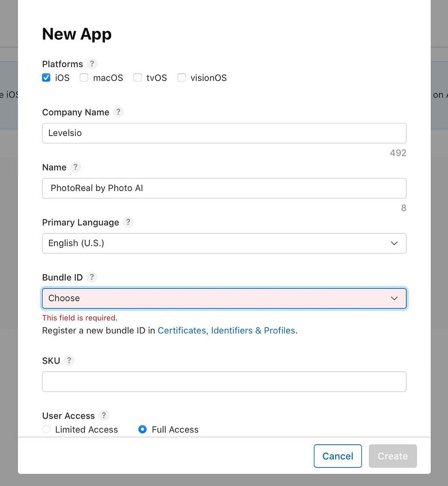The width and height of the screenshot is (448, 486).
Task: Uncheck the iOS platform checkbox
Action: pyautogui.click(x=46, y=78)
